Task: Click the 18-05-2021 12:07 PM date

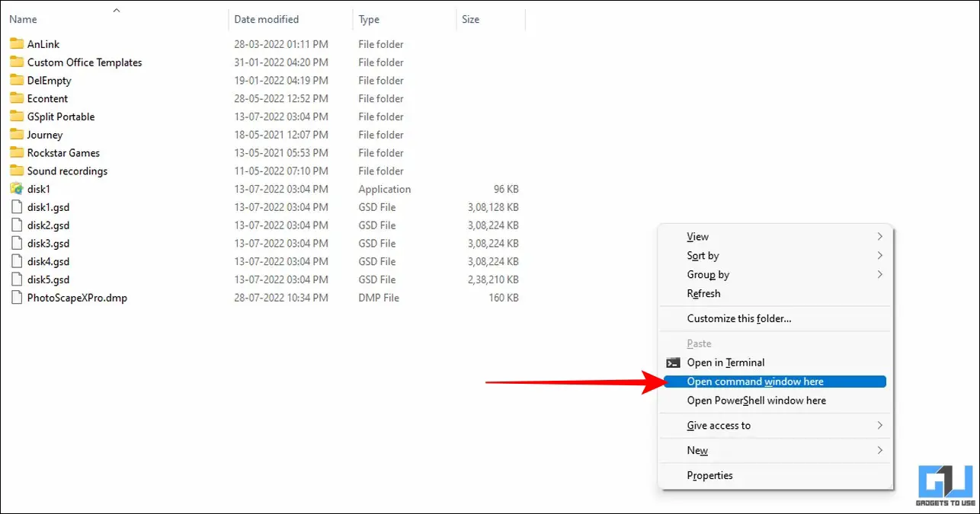Action: (281, 135)
